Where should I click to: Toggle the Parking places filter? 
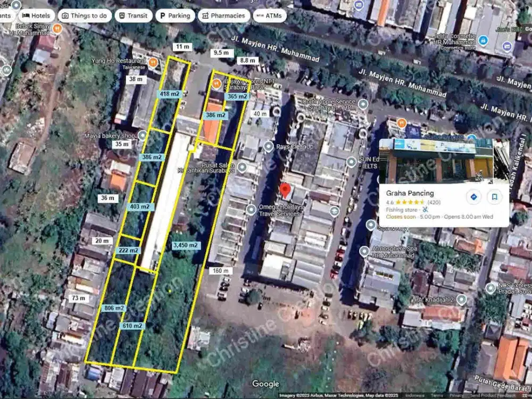pos(175,15)
